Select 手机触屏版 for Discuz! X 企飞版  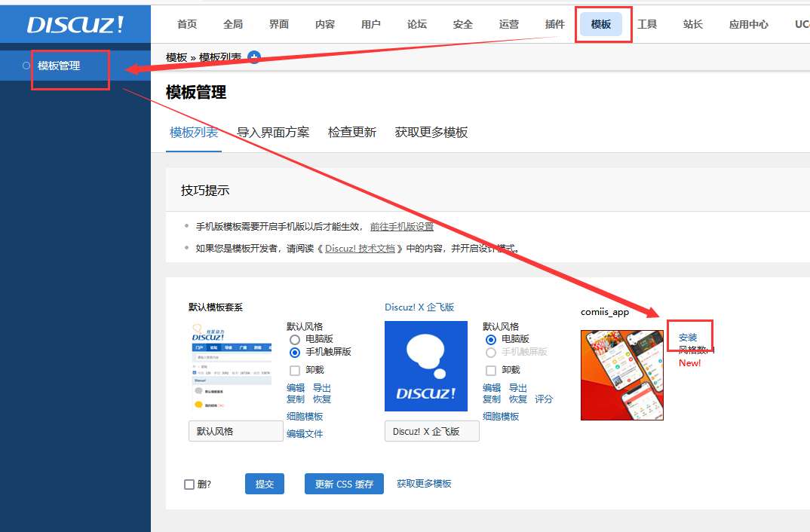[491, 353]
